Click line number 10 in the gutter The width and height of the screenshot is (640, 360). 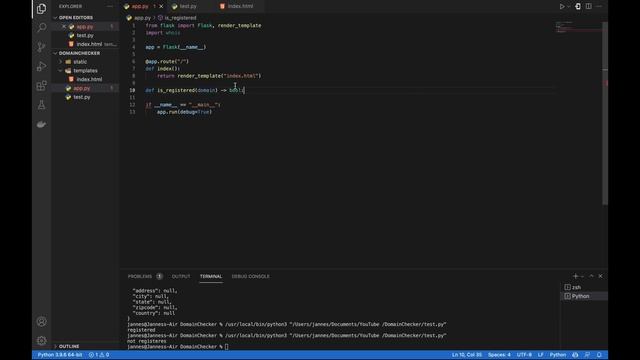tap(132, 90)
